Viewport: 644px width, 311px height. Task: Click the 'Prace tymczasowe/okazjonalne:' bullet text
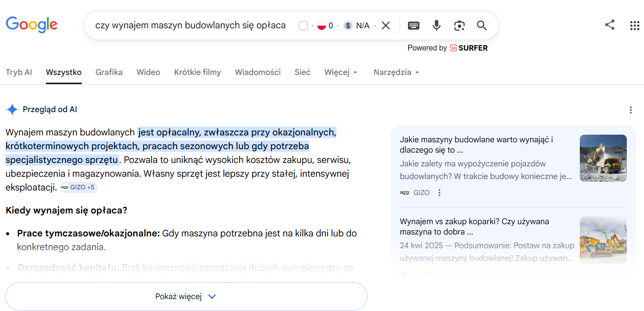88,233
